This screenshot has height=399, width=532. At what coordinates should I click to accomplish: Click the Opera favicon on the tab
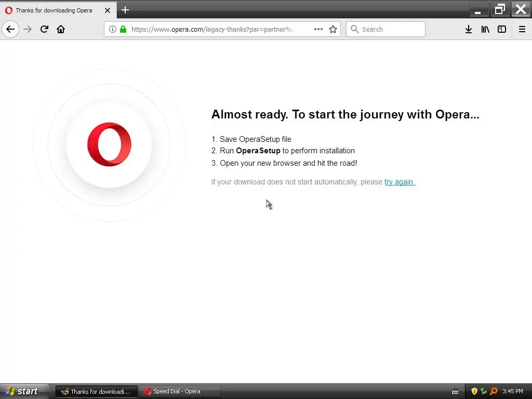point(9,10)
